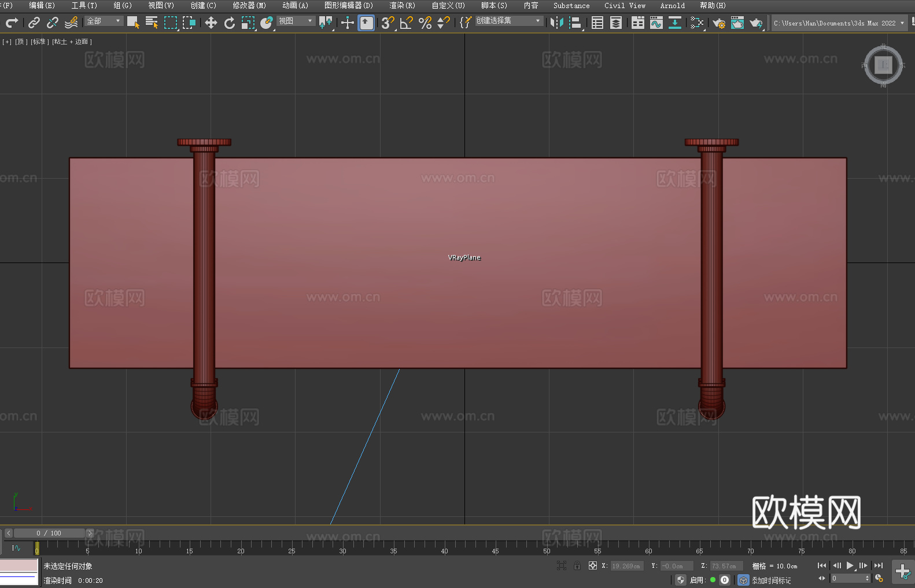Click the Redo arrow icon

12,23
